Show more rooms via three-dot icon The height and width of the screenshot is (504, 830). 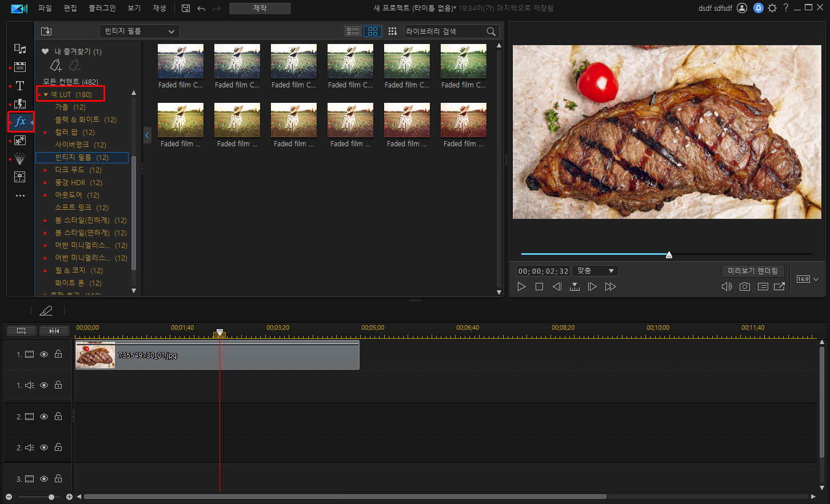click(x=20, y=195)
